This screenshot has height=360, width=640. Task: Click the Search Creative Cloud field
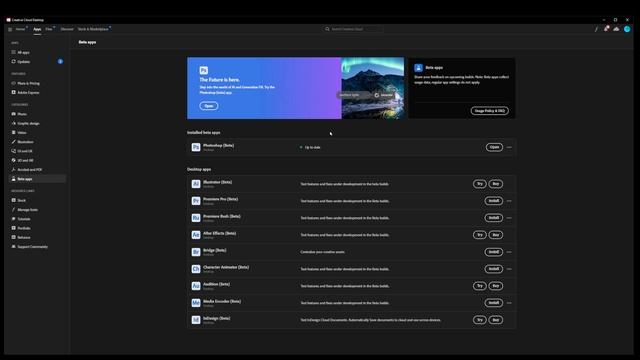pos(353,29)
